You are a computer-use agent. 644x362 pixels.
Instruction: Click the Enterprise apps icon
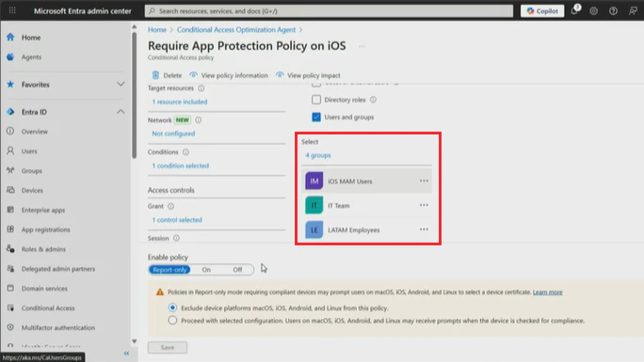pyautogui.click(x=10, y=210)
